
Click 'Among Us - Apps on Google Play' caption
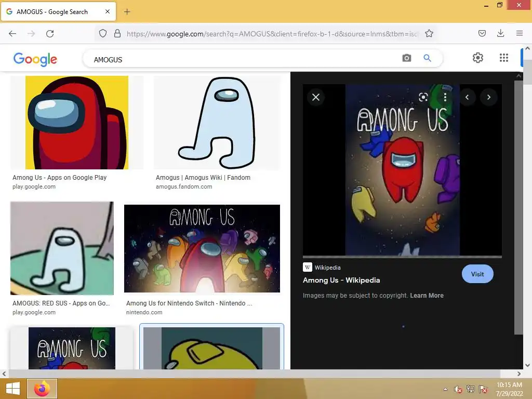[x=60, y=178]
